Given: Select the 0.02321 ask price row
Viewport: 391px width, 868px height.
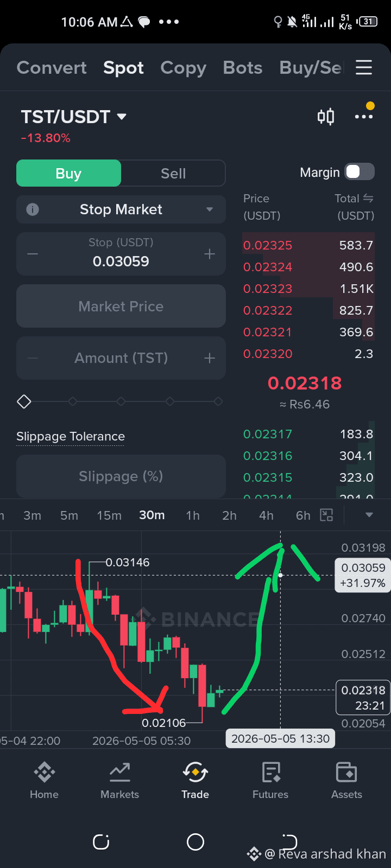Looking at the screenshot, I should click(308, 332).
